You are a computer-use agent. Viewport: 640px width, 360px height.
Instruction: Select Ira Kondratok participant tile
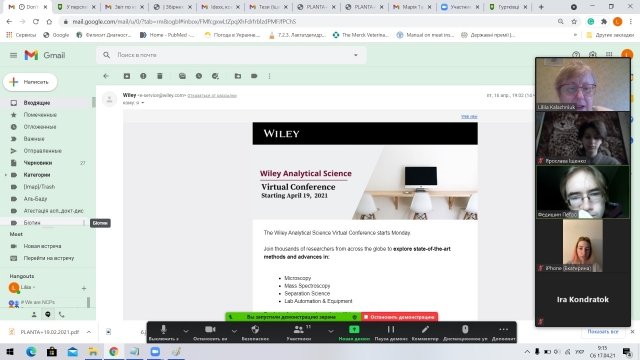[x=583, y=299]
